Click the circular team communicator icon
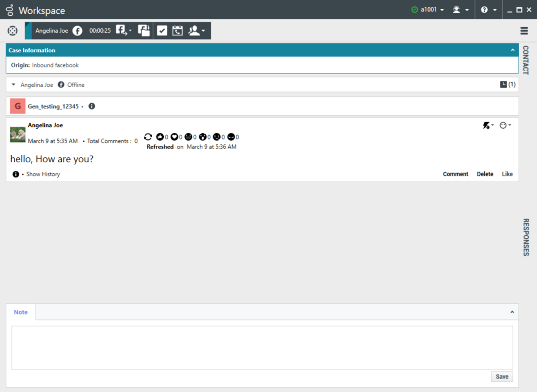 13,31
